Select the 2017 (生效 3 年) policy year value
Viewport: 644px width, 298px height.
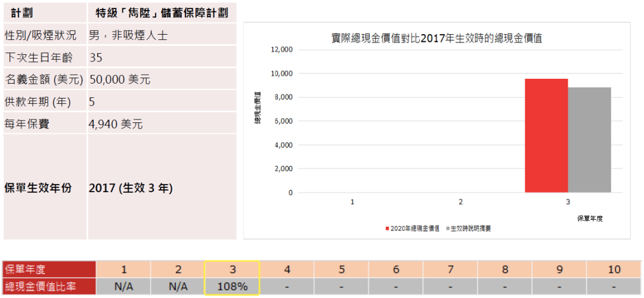131,188
